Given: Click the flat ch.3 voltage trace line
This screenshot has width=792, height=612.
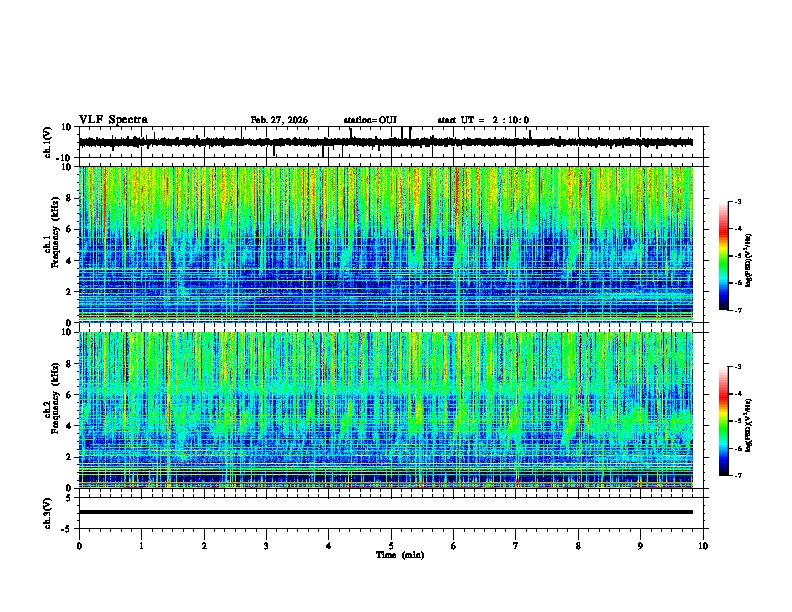Looking at the screenshot, I should tap(385, 512).
